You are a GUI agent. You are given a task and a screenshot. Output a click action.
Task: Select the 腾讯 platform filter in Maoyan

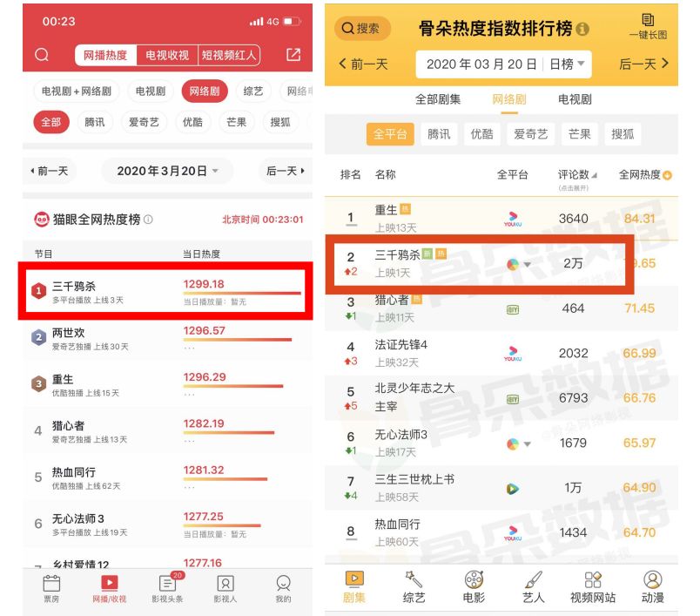[95, 122]
